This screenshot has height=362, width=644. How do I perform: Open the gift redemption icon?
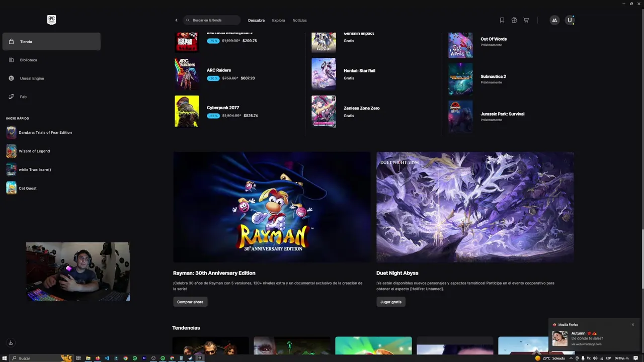click(x=514, y=20)
